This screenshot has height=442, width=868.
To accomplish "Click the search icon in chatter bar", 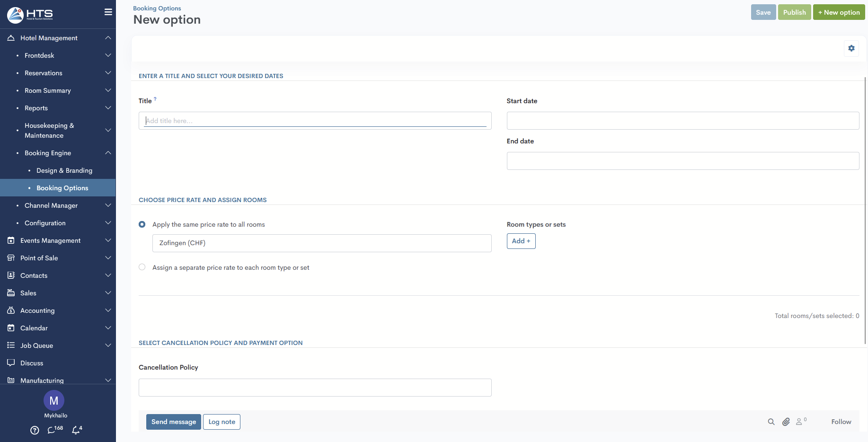I will click(771, 422).
